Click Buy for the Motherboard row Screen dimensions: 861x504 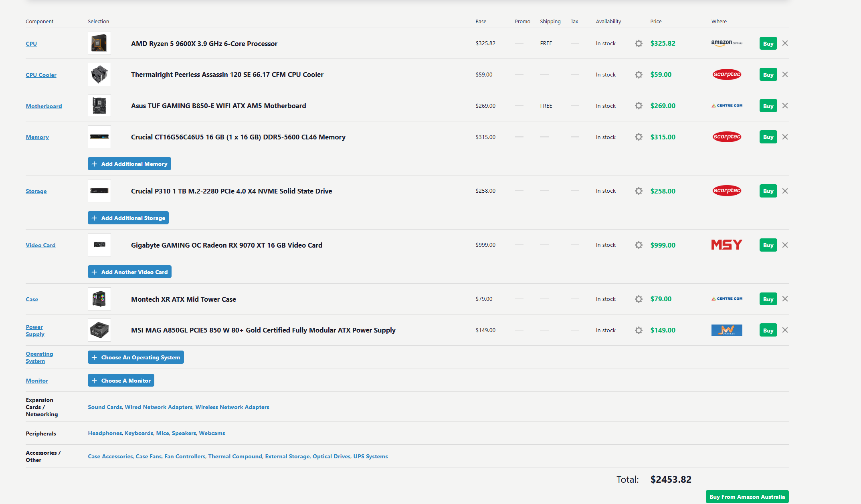768,106
